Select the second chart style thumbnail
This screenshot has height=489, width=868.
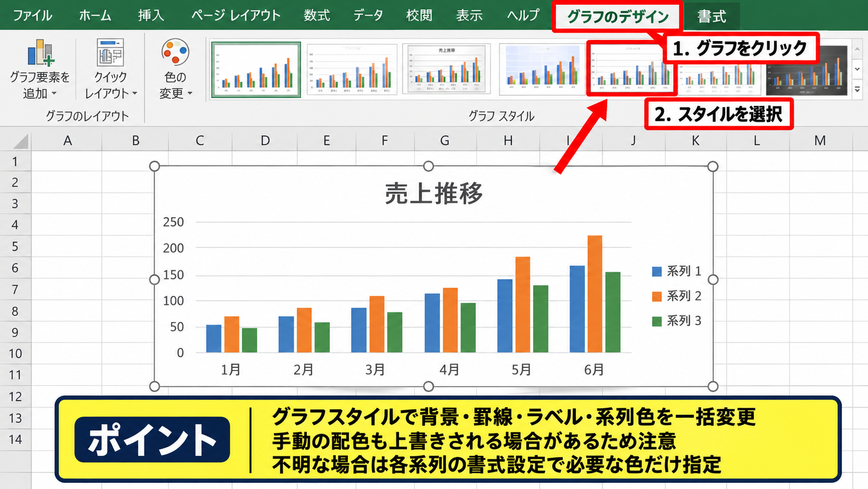point(352,70)
